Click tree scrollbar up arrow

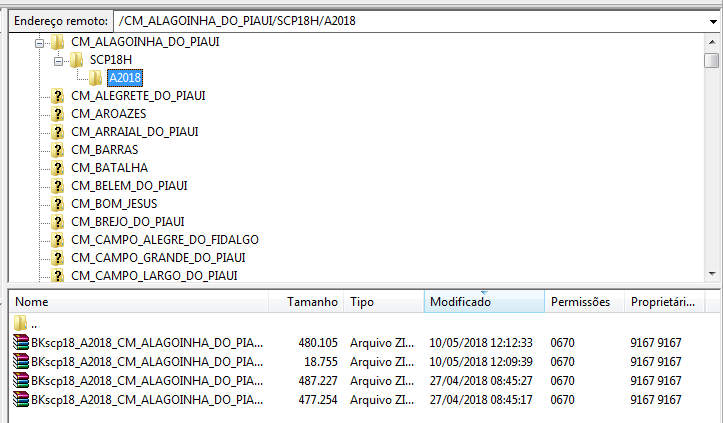coord(712,42)
